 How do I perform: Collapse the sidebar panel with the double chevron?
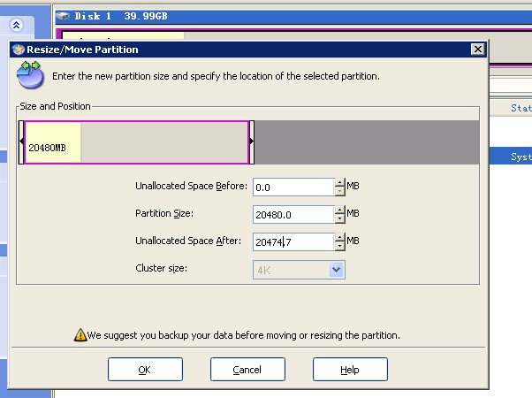click(15, 26)
